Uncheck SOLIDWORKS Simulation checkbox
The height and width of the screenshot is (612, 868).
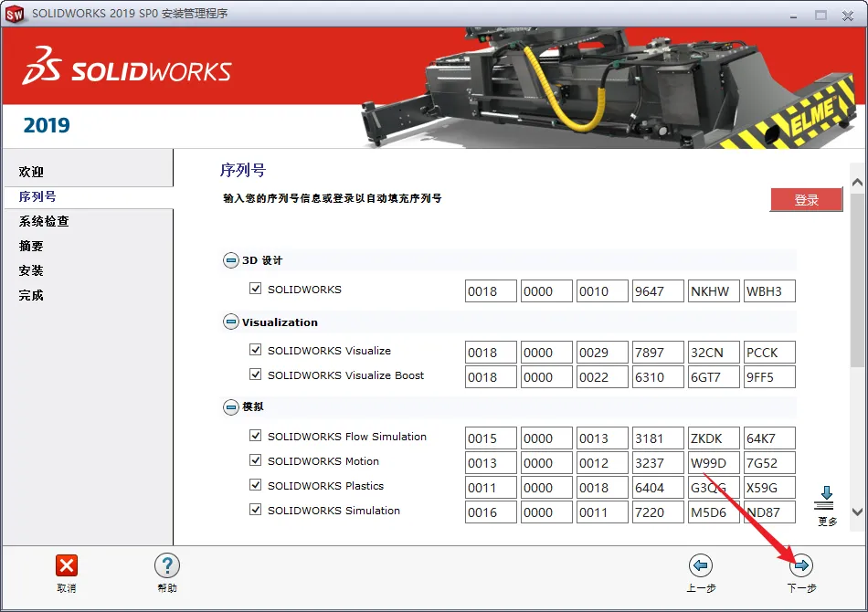click(x=255, y=510)
